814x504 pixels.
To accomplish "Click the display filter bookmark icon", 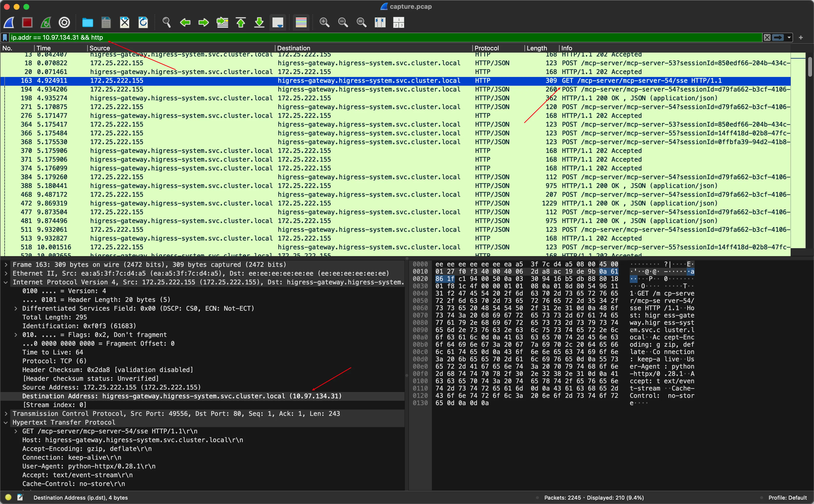I will (x=5, y=37).
